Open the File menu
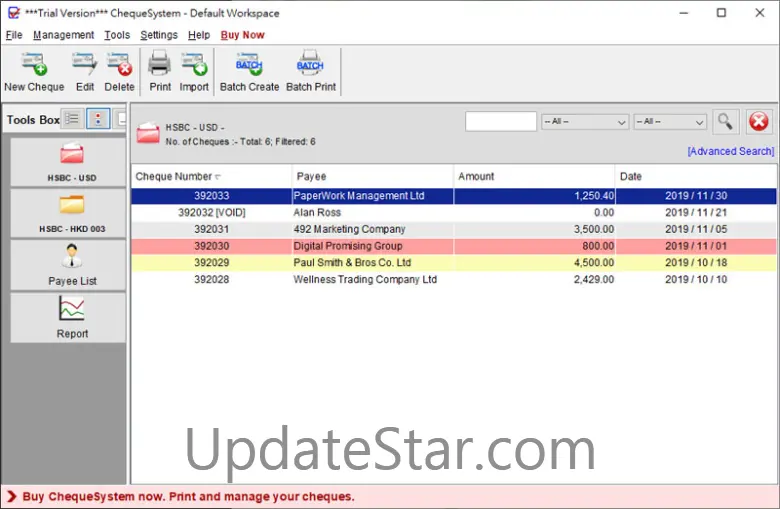Viewport: 780px width, 509px height. click(14, 35)
